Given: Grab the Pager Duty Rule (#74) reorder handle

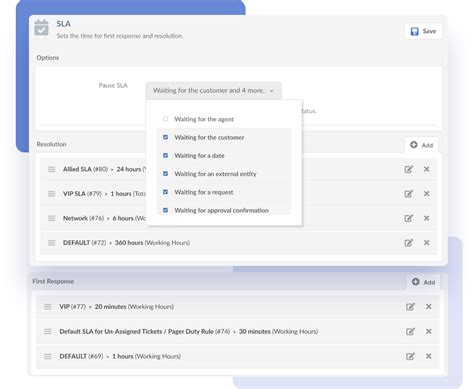Looking at the screenshot, I should click(48, 331).
